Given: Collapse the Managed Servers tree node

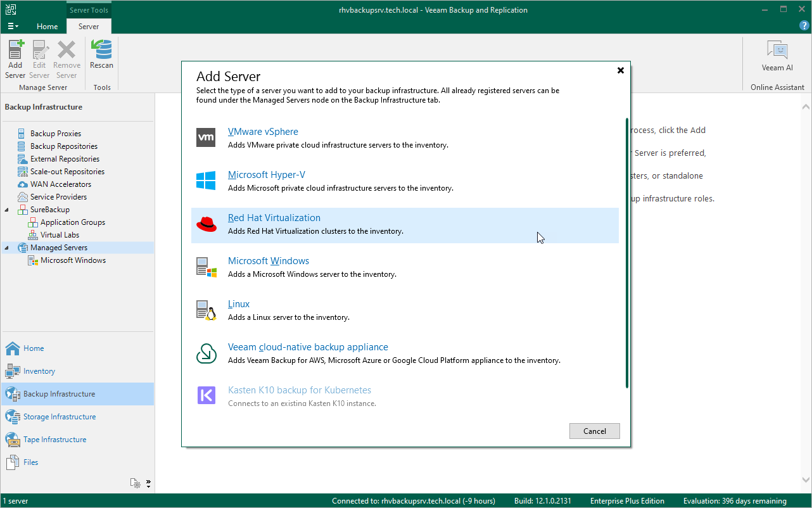Looking at the screenshot, I should 7,248.
